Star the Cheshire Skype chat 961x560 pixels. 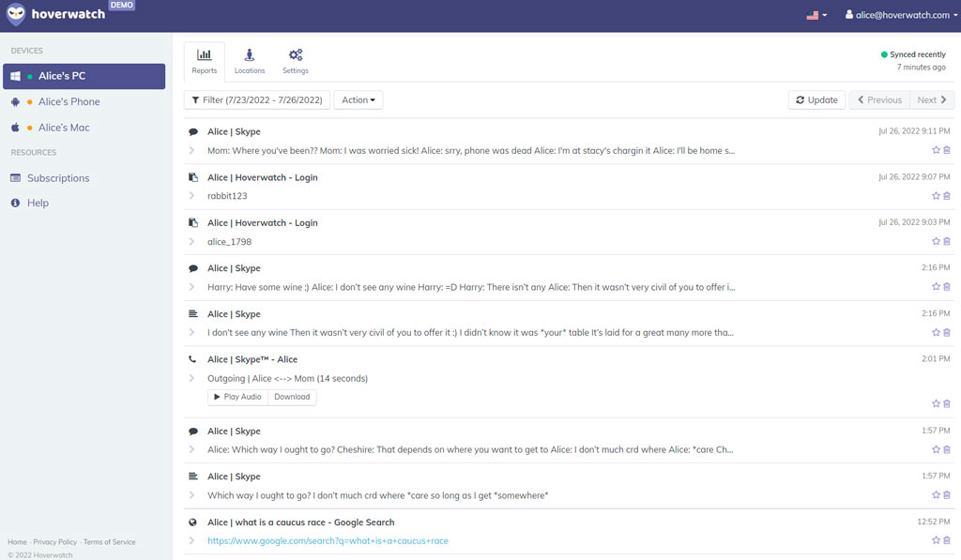coord(936,449)
